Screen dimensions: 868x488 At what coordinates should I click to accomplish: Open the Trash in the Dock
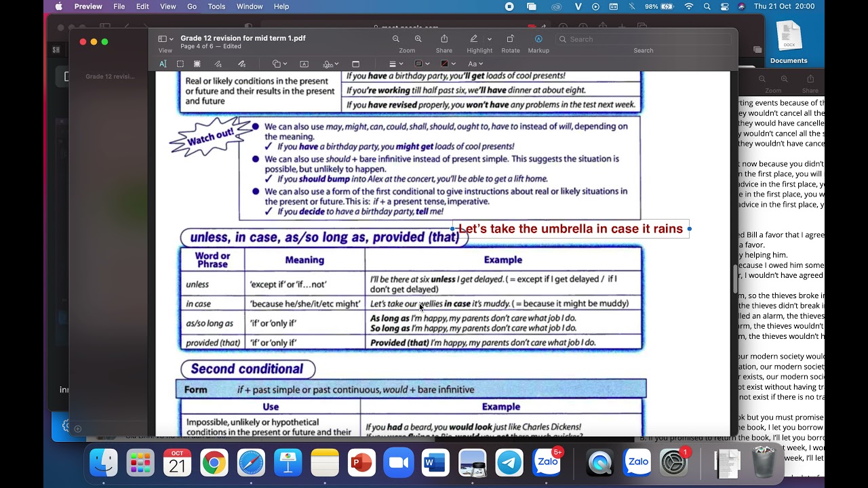pos(764,463)
